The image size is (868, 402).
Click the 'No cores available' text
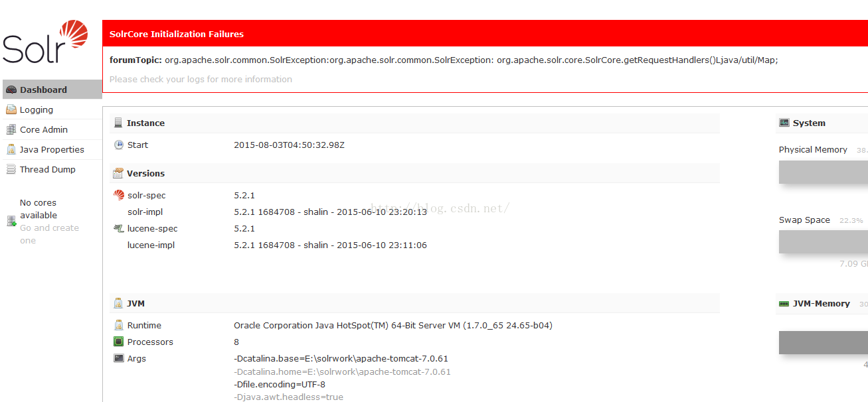point(39,209)
